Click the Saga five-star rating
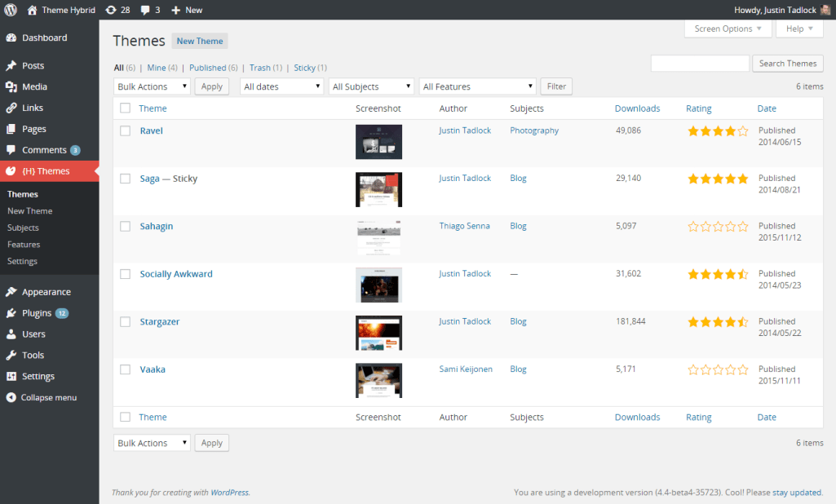This screenshot has height=504, width=836. click(718, 179)
